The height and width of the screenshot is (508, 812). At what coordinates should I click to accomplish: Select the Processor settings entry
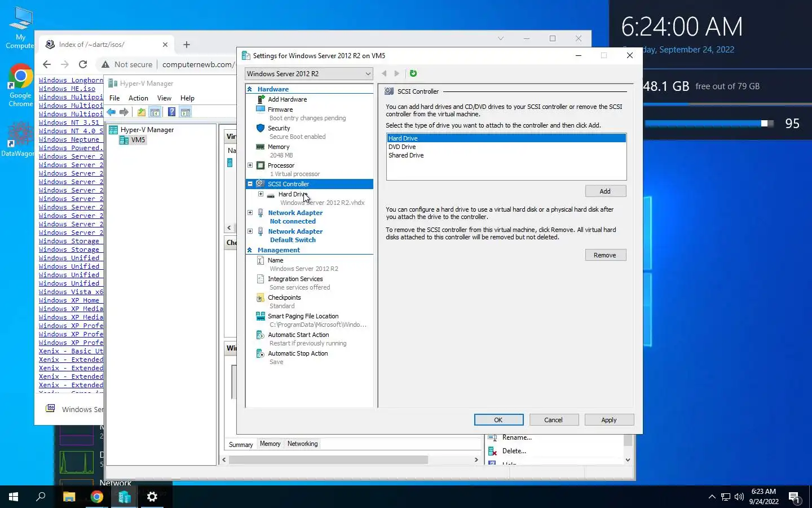tap(281, 165)
